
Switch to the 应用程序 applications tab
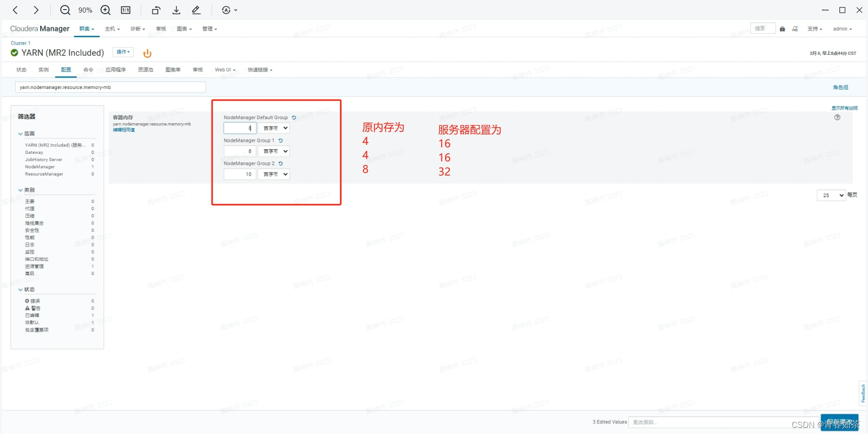click(x=116, y=70)
